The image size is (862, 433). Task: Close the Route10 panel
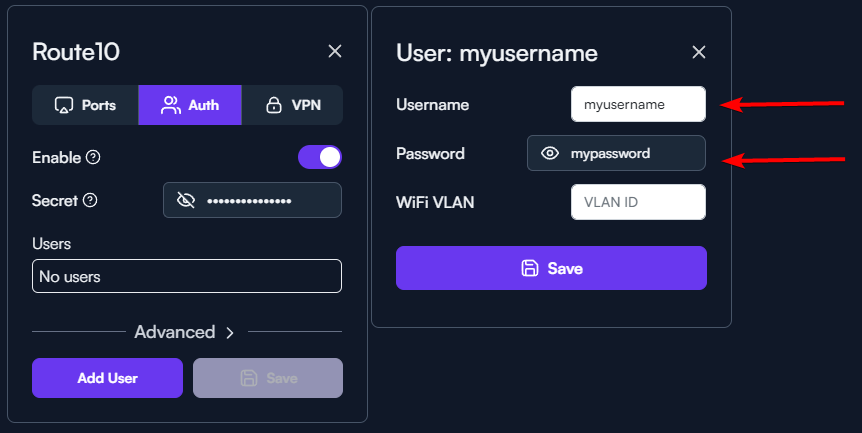[x=335, y=51]
